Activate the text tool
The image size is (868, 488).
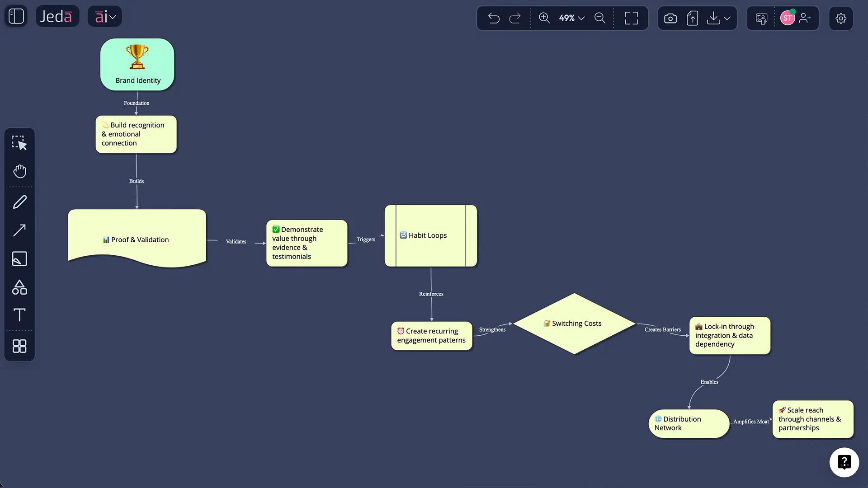click(19, 315)
